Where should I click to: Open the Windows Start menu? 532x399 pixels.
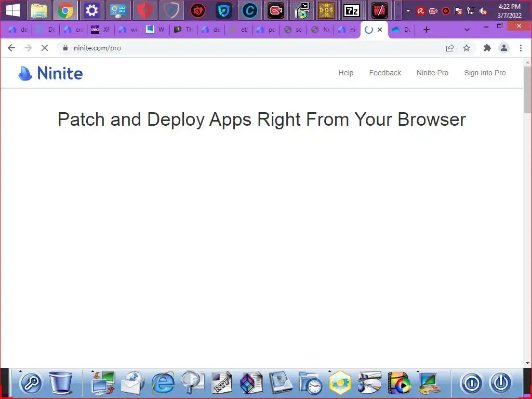tap(13, 10)
